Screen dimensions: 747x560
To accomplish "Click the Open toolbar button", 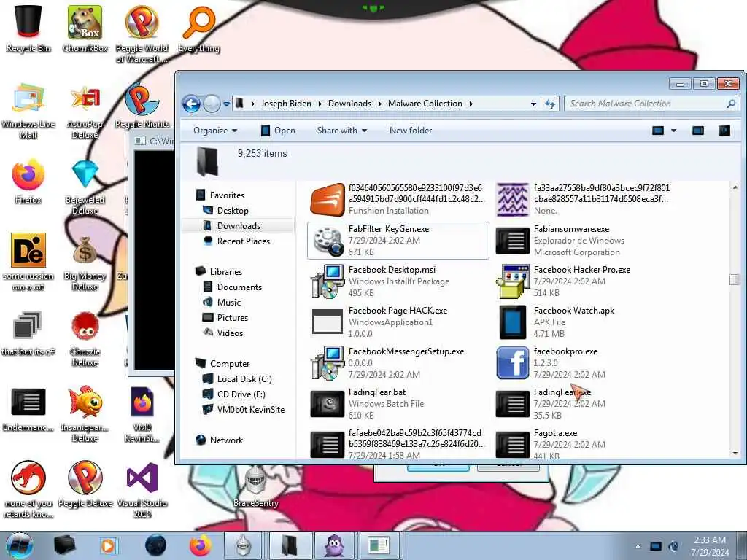I will pos(278,131).
